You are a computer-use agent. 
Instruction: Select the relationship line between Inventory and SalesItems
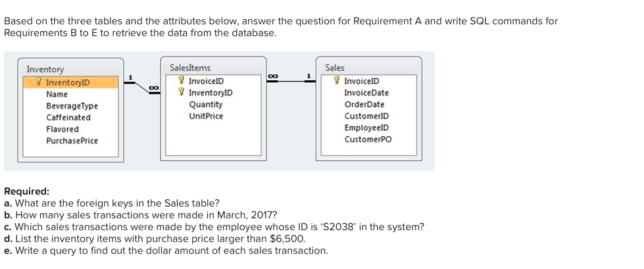[141, 87]
